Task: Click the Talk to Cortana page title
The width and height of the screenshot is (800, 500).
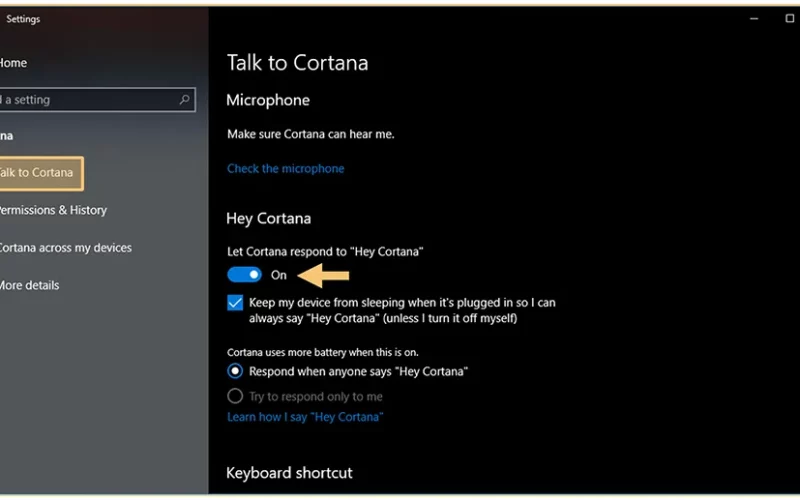Action: coord(297,63)
